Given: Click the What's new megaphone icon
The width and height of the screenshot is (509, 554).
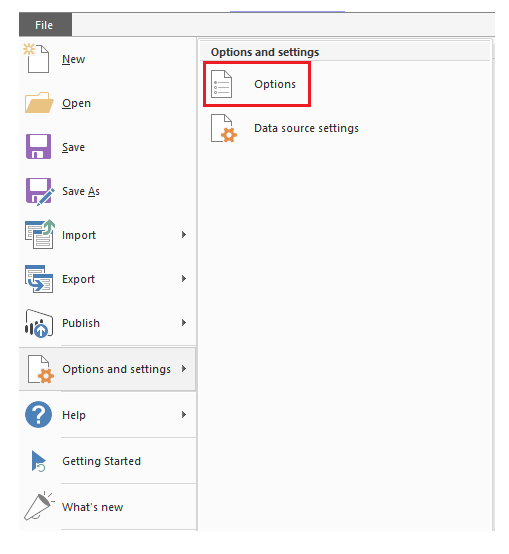Looking at the screenshot, I should (x=39, y=506).
